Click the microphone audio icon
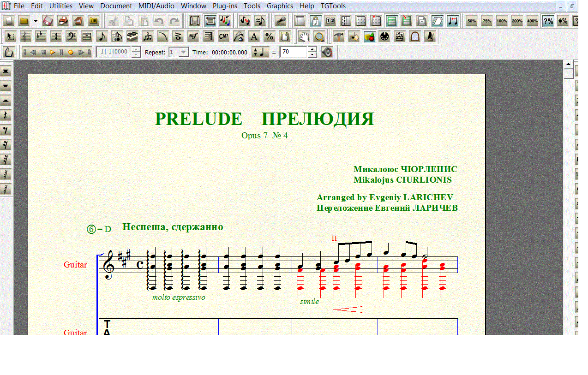The image size is (588, 375). tap(280, 21)
